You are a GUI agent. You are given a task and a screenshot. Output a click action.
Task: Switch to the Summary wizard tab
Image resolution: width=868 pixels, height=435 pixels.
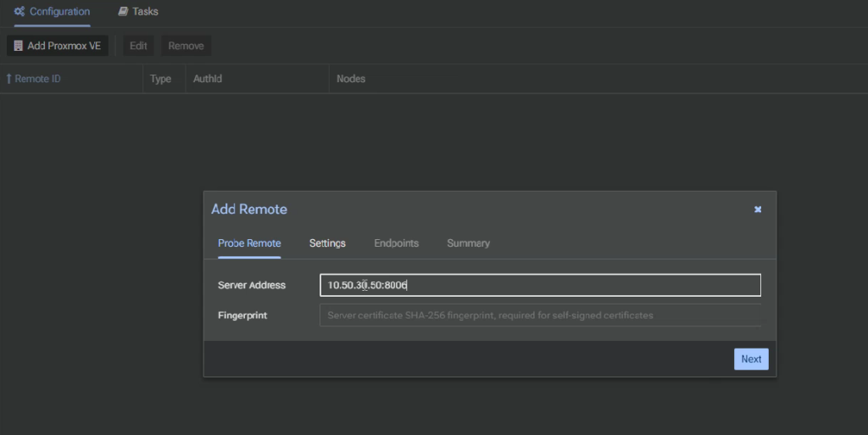(468, 243)
